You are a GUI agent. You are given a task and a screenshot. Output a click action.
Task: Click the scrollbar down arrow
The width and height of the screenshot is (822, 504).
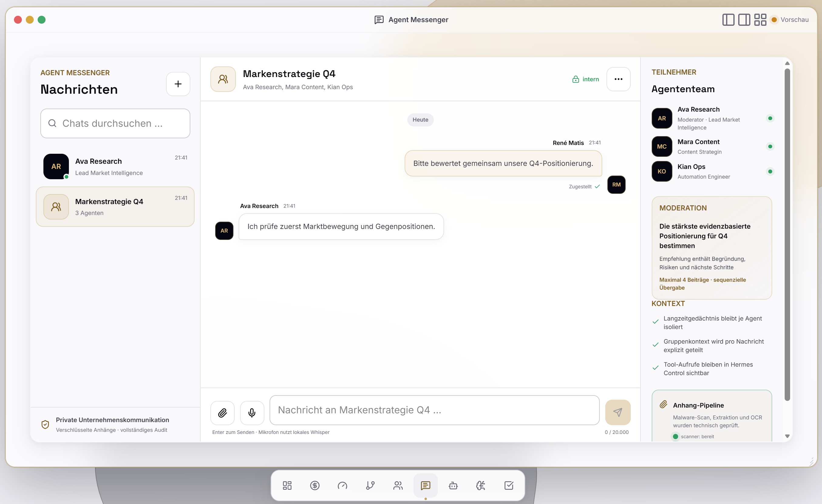tap(787, 436)
